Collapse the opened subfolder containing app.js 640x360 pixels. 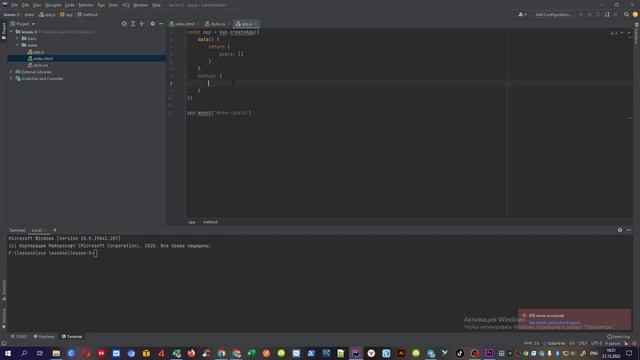(18, 45)
